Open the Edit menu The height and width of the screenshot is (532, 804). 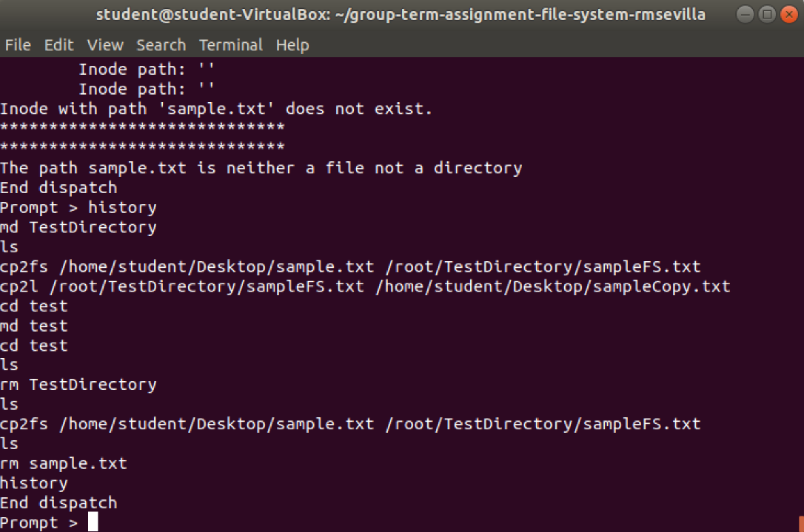59,45
